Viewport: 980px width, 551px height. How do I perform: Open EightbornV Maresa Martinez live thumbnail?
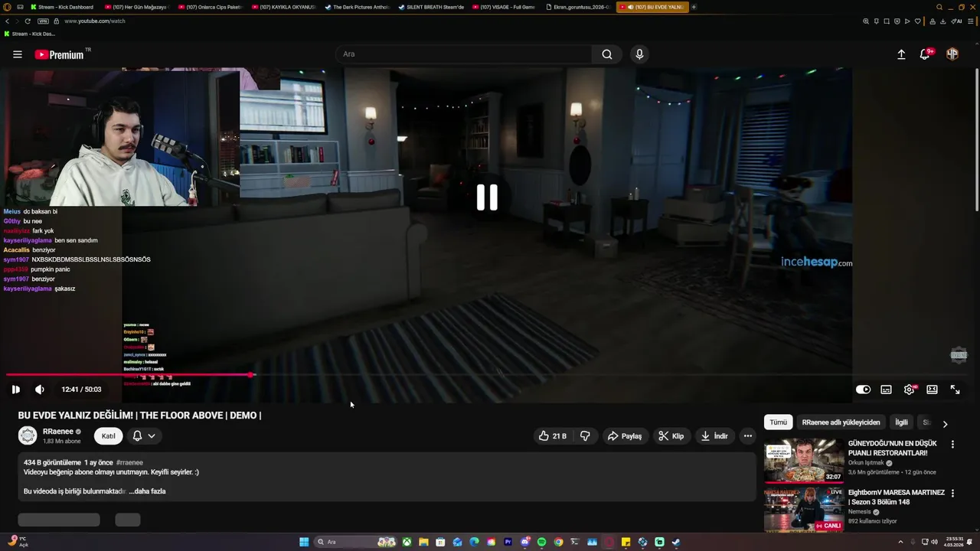804,510
